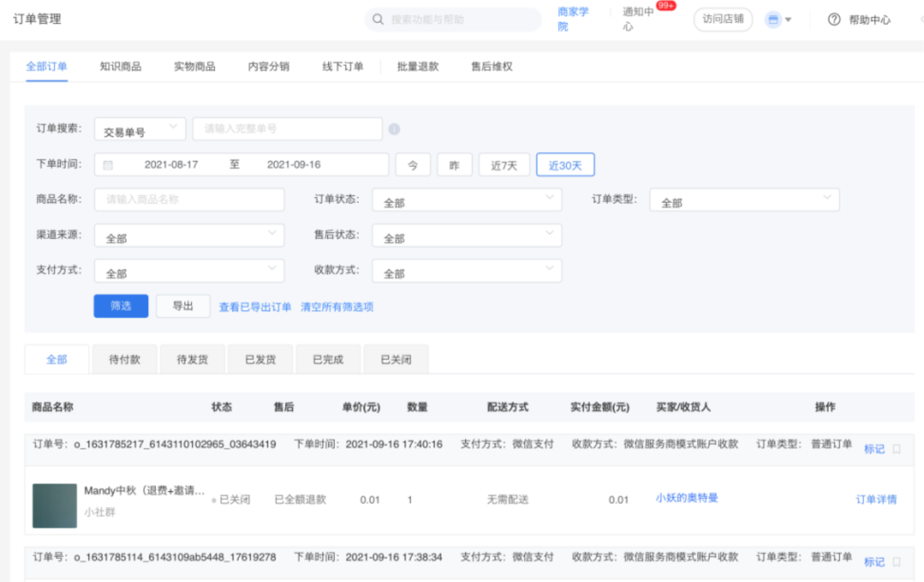The width and height of the screenshot is (924, 582).
Task: Click the Mandy中秋 product thumbnail
Action: 55,506
